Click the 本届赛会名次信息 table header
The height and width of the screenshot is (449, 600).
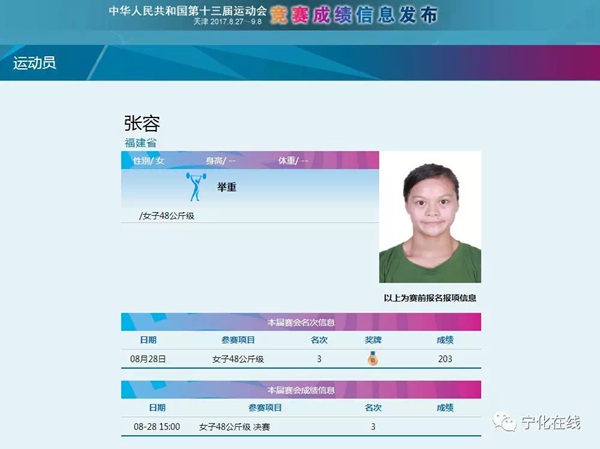click(300, 322)
